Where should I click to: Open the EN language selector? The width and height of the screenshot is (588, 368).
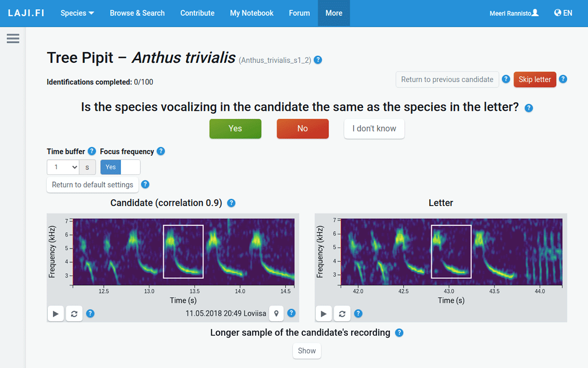[563, 13]
